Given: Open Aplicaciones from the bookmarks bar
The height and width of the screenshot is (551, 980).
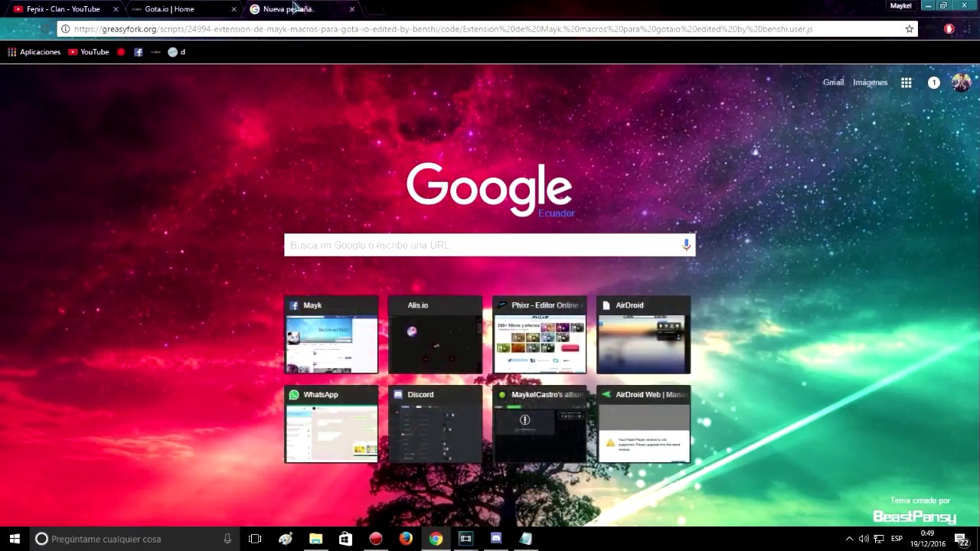Looking at the screenshot, I should pos(34,52).
